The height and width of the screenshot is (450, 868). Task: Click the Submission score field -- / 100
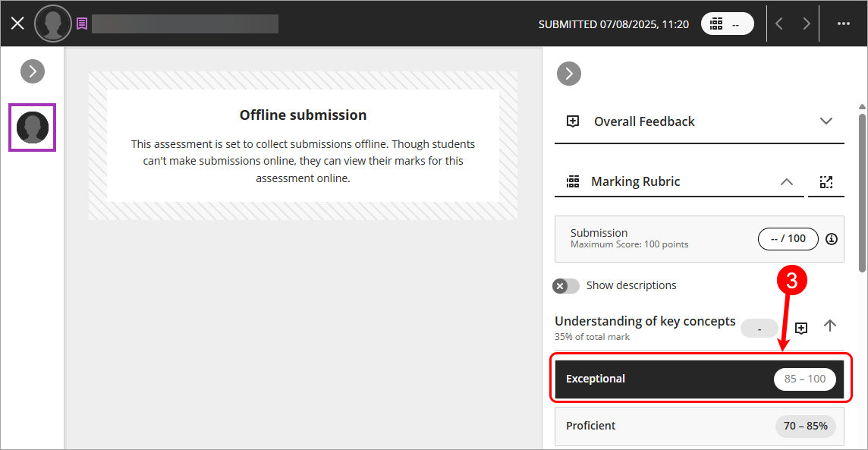[788, 239]
